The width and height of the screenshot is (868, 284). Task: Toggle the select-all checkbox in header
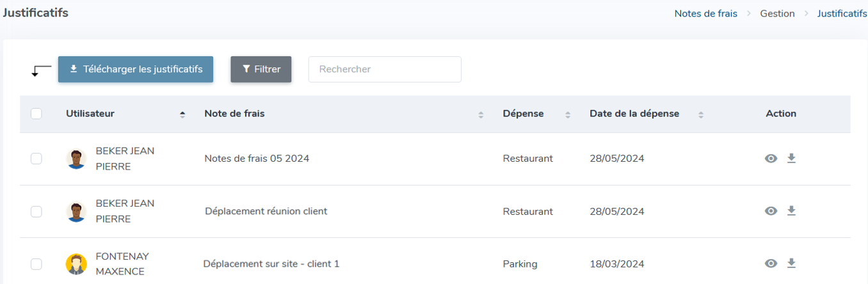pyautogui.click(x=36, y=113)
